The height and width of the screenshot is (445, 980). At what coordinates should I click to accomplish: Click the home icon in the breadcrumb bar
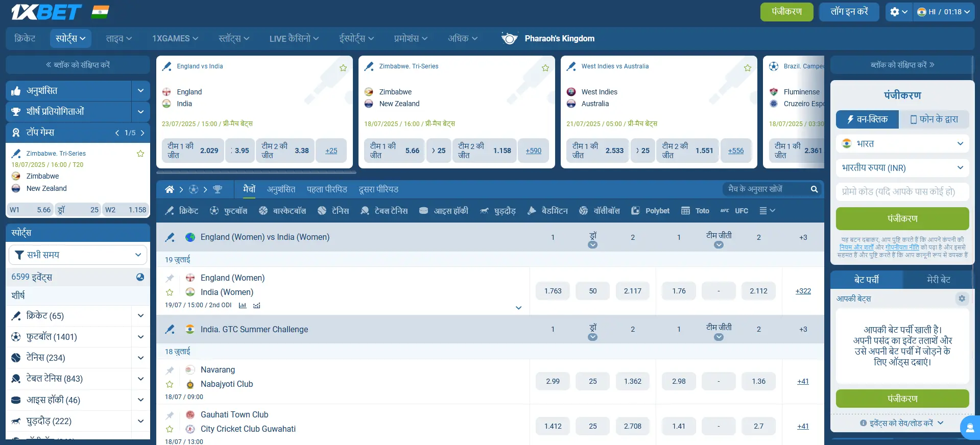click(170, 189)
